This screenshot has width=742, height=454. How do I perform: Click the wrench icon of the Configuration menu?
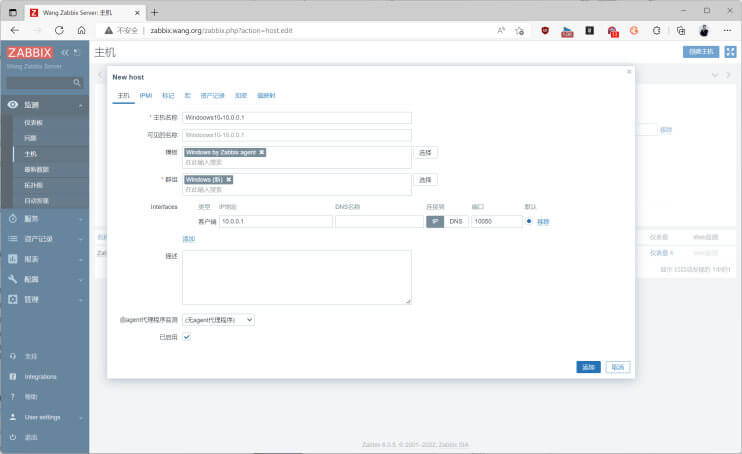click(13, 279)
